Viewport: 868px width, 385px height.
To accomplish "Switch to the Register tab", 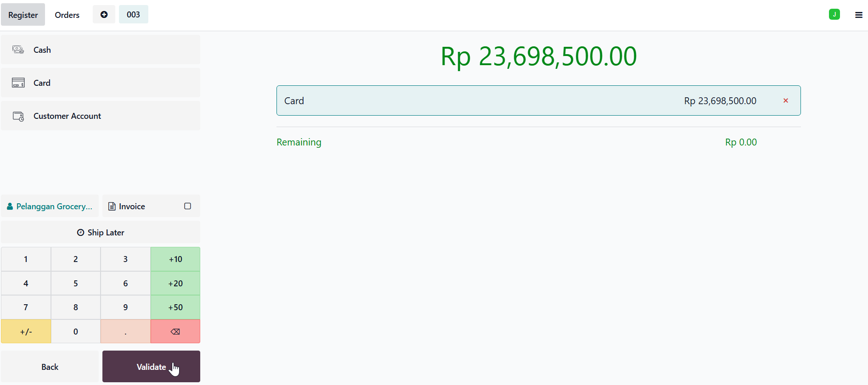I will click(x=23, y=15).
